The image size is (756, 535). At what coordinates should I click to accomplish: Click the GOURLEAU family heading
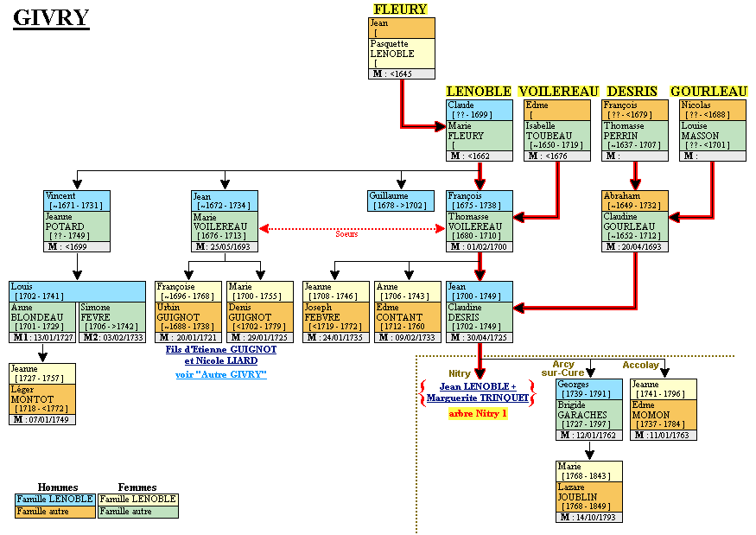click(x=708, y=92)
